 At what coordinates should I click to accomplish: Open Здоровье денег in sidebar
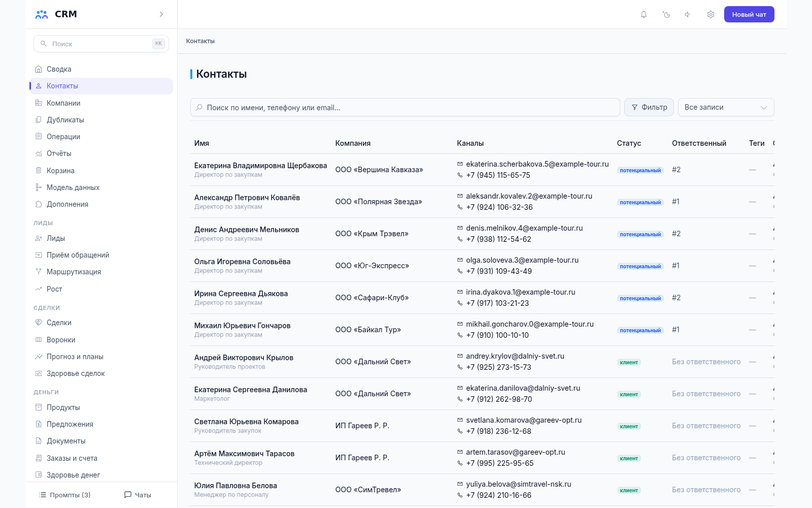click(101, 475)
